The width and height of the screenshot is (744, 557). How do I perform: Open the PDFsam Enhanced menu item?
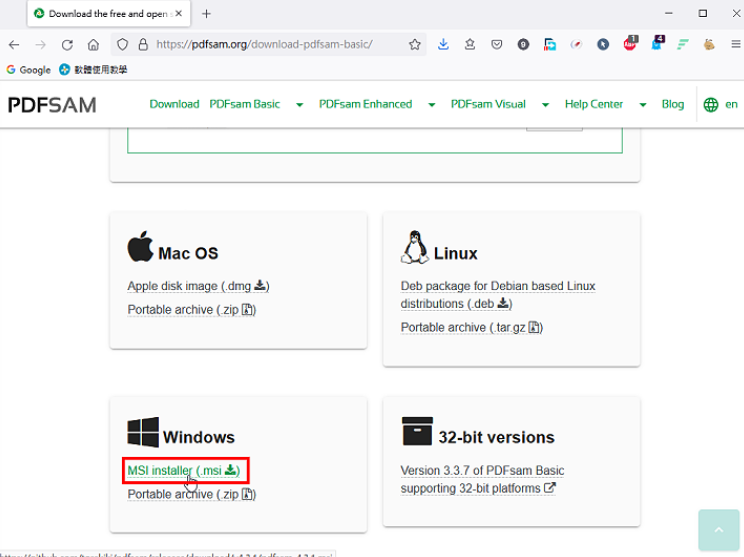click(365, 104)
